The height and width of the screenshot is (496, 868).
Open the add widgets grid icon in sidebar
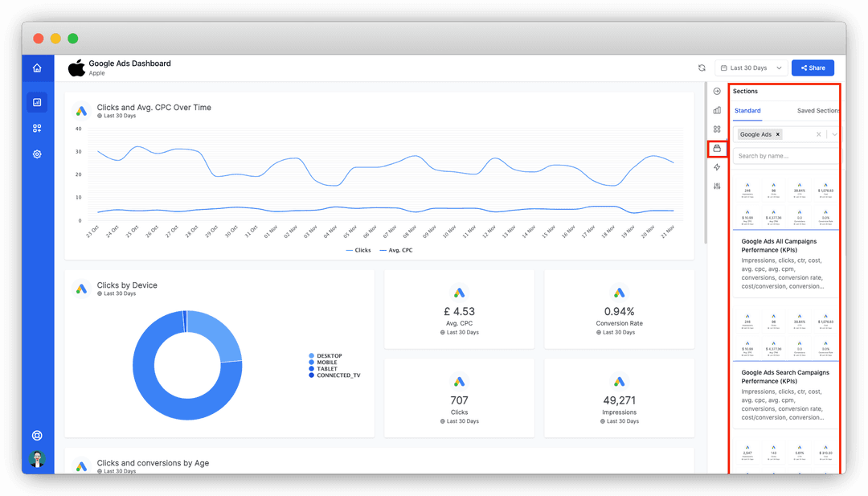tap(37, 129)
